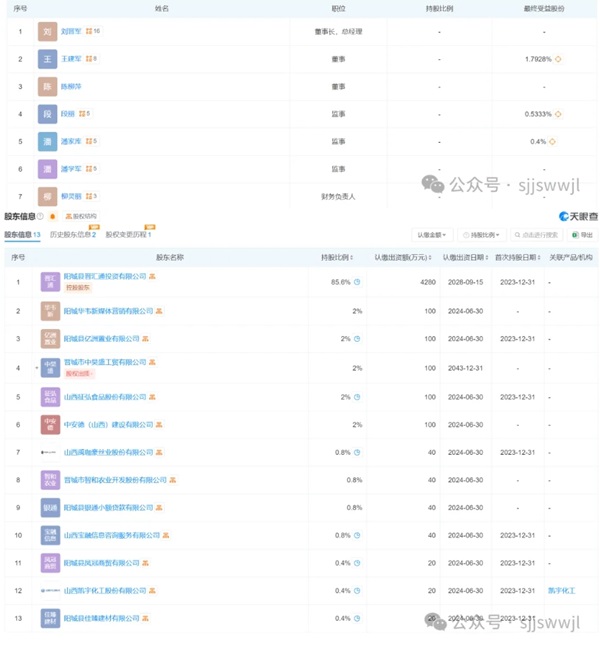Click the 4280 capital amount cell
This screenshot has height=663, width=600.
428,282
